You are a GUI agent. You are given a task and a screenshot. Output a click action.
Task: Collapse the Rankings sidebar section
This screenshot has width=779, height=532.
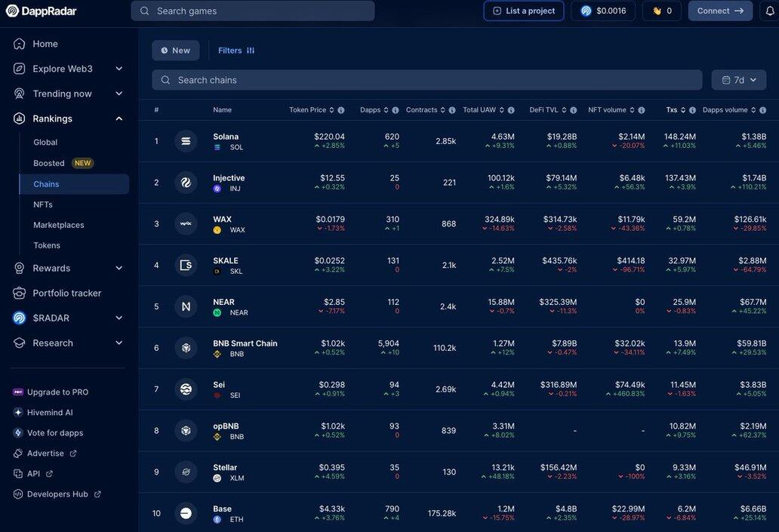(x=119, y=118)
